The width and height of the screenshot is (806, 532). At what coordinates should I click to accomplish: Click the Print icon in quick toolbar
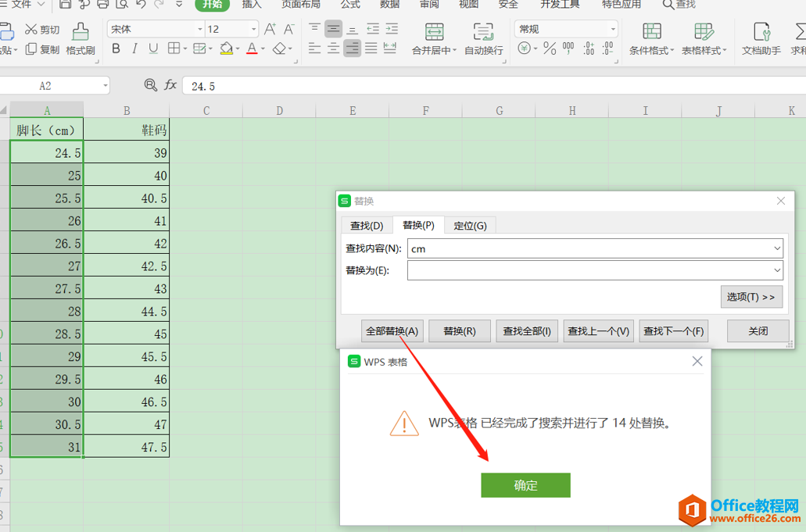pos(103,4)
